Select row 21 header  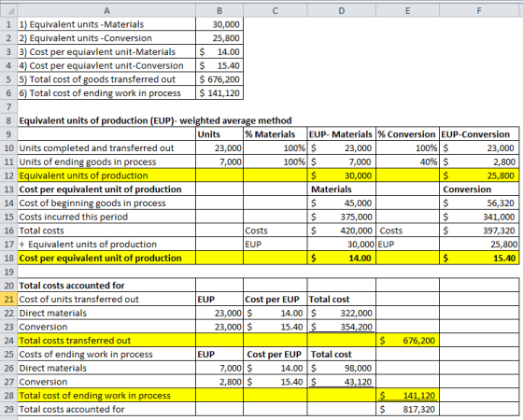[x=8, y=299]
